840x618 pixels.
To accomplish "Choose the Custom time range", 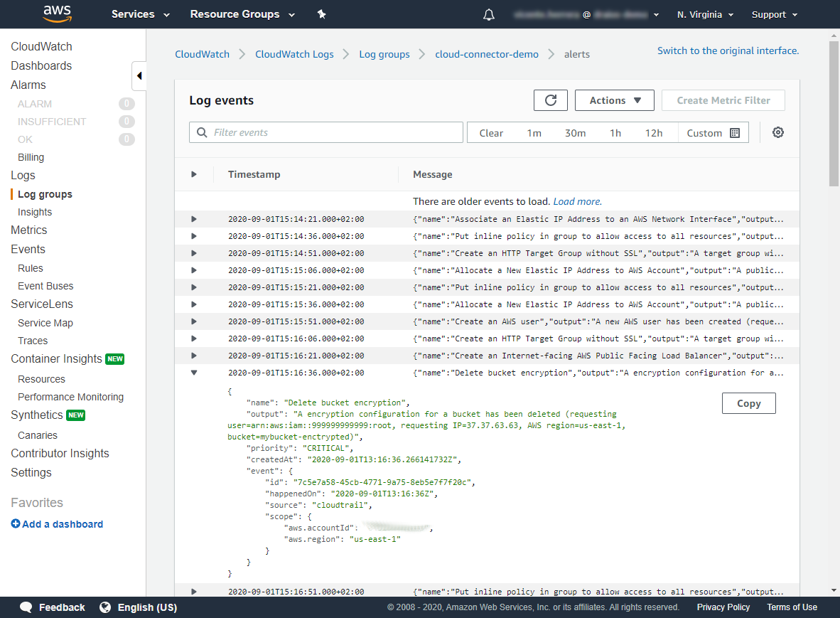I will [713, 133].
